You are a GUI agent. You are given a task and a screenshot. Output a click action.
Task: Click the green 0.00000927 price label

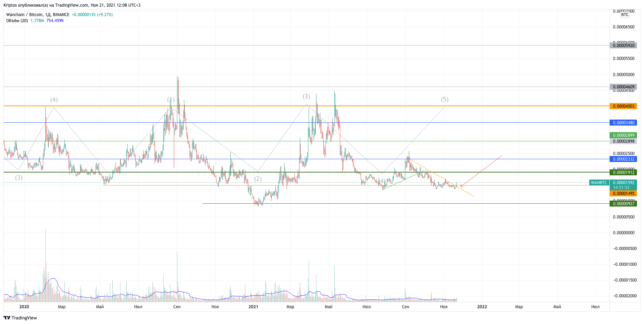[x=624, y=204]
